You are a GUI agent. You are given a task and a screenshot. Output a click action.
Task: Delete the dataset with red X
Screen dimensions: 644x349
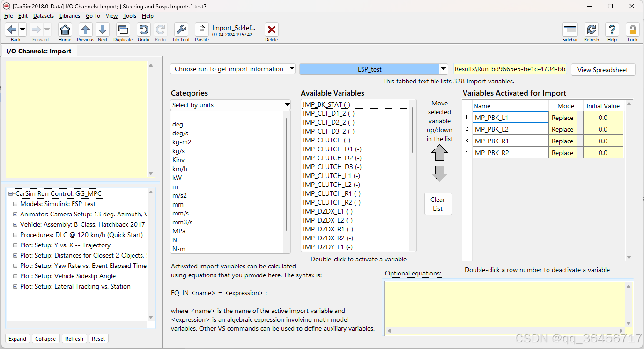pyautogui.click(x=271, y=30)
